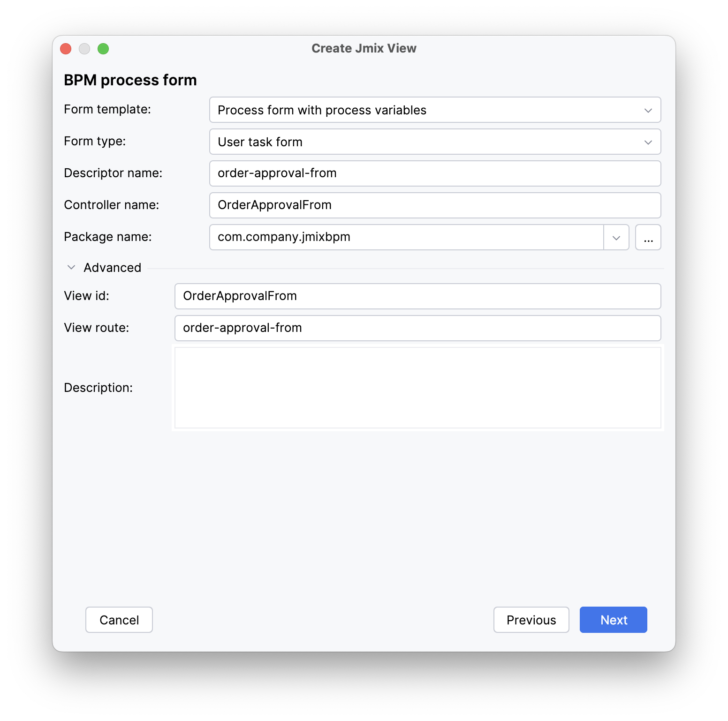Screen dimensions: 728x721
Task: Open the Form template dropdown
Action: (x=648, y=110)
